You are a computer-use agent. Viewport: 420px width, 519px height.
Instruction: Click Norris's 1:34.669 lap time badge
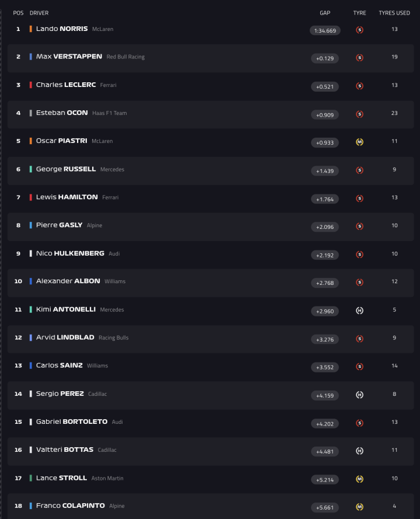coord(325,30)
